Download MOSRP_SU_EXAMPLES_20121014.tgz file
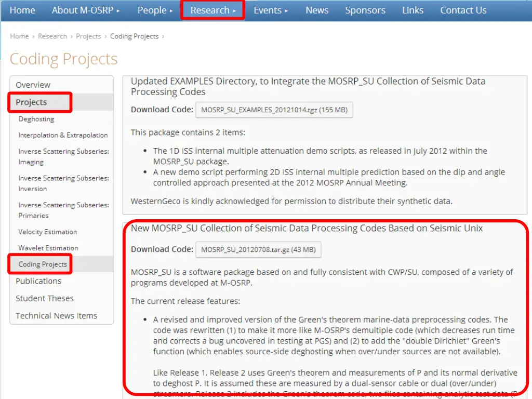The width and height of the screenshot is (532, 399). (274, 110)
